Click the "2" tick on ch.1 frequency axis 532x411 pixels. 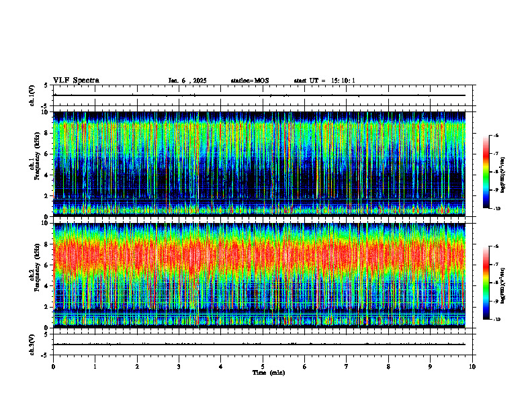click(47, 195)
